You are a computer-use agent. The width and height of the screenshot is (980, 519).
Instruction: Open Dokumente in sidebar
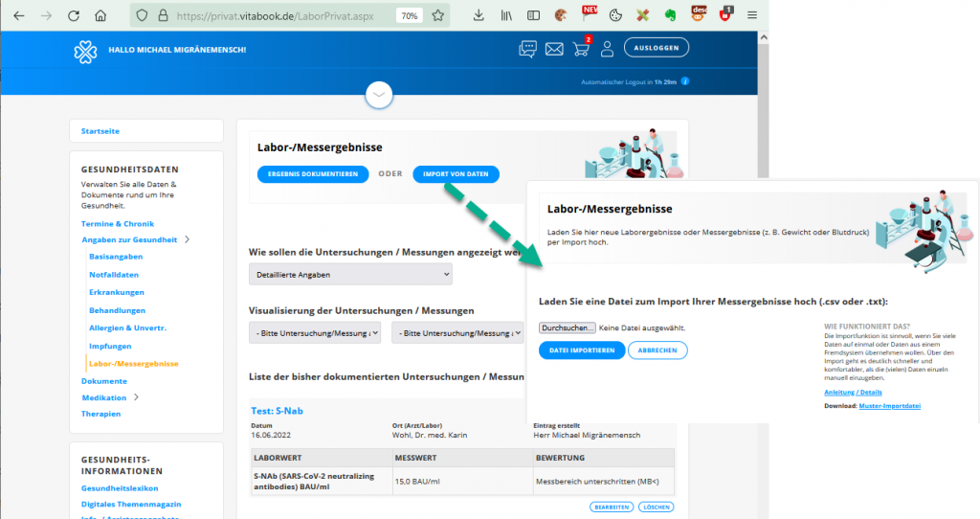click(x=103, y=381)
